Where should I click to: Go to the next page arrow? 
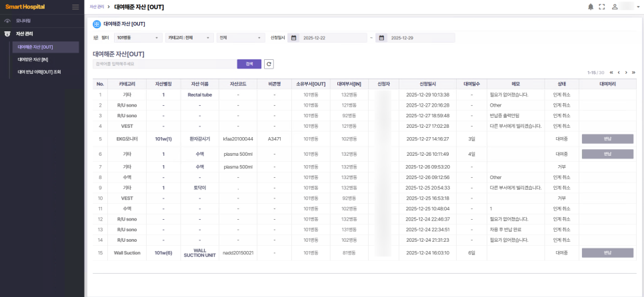pyautogui.click(x=626, y=72)
